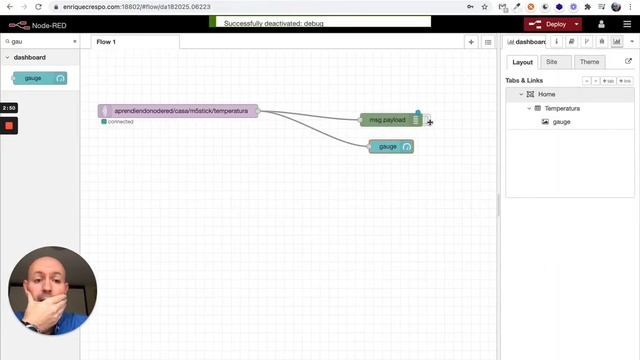Click the collapse-all up arrow in Tabs & Links

(x=587, y=81)
